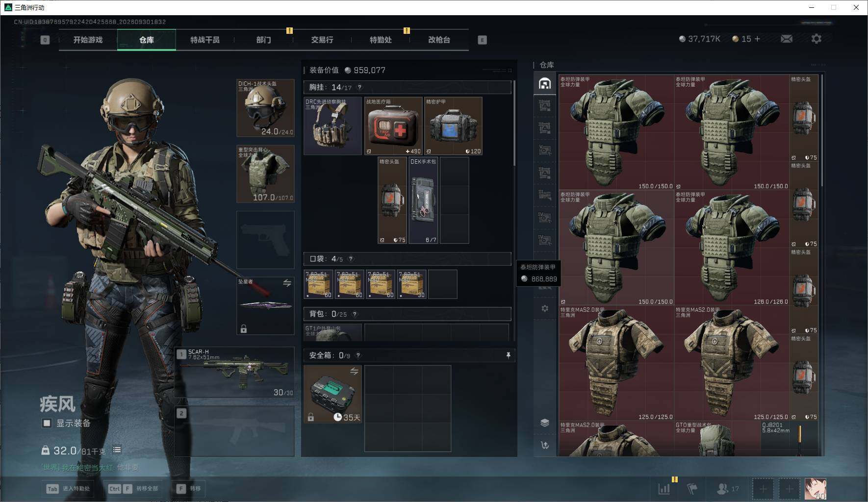The image size is (868, 502).
Task: Click the warehouse vertical scrollbar
Action: click(822, 130)
